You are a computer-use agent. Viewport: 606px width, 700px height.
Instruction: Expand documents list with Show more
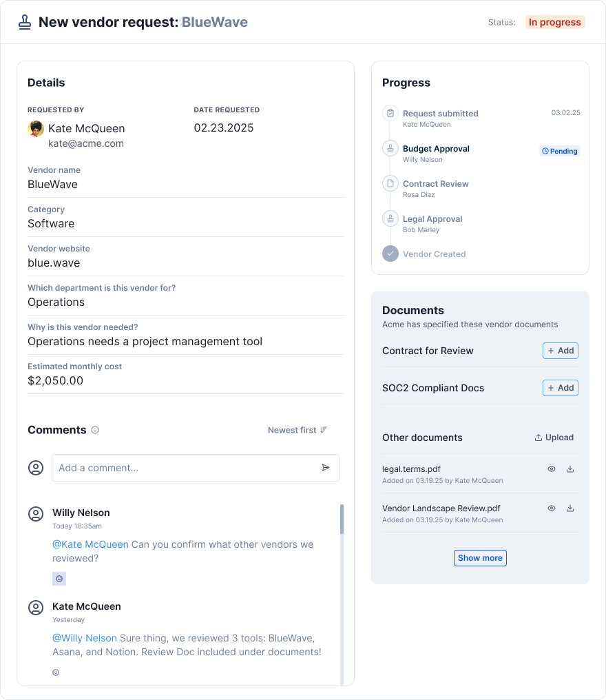click(x=480, y=558)
